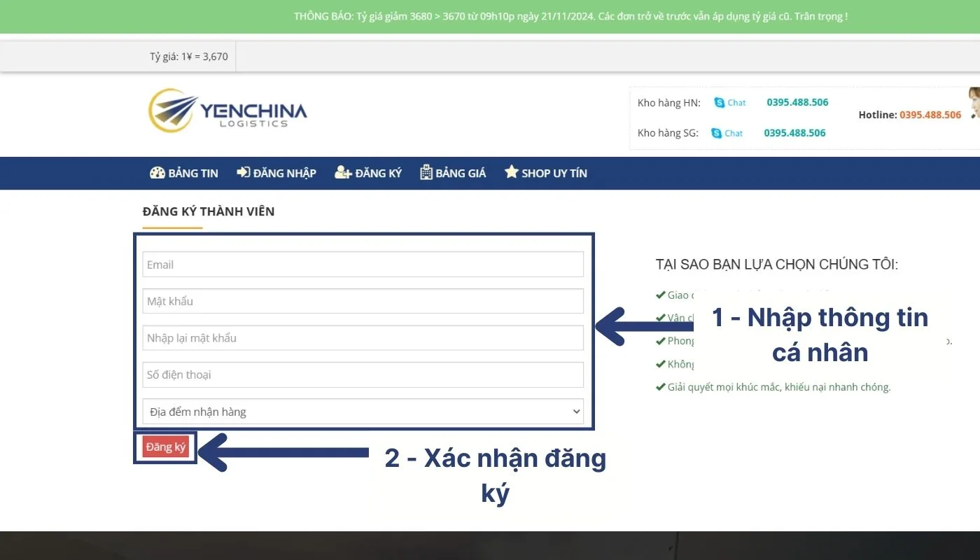Click the Kho hàng HN phone number
Image resolution: width=980 pixels, height=560 pixels.
point(797,102)
